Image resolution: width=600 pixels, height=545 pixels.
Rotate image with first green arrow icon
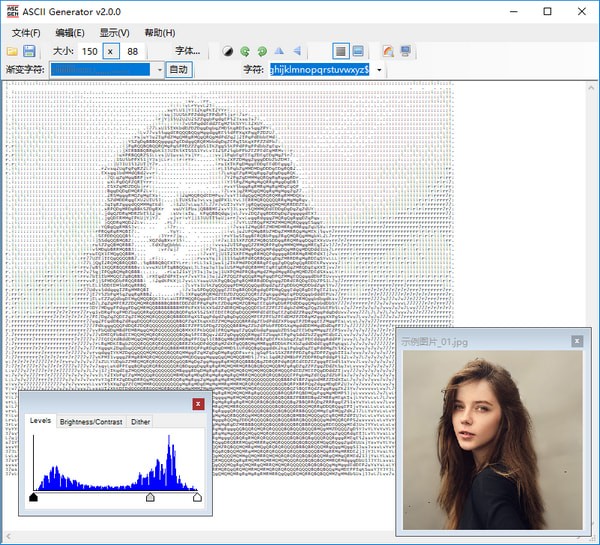(245, 51)
